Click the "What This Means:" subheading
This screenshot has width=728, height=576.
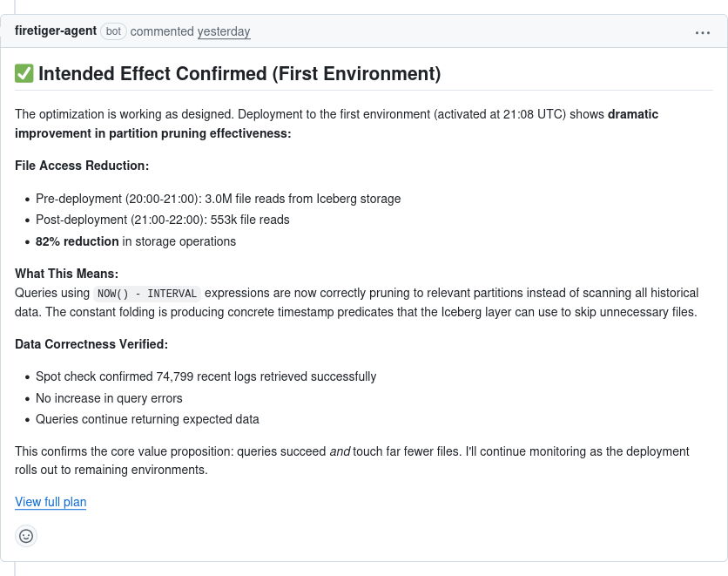(x=66, y=274)
